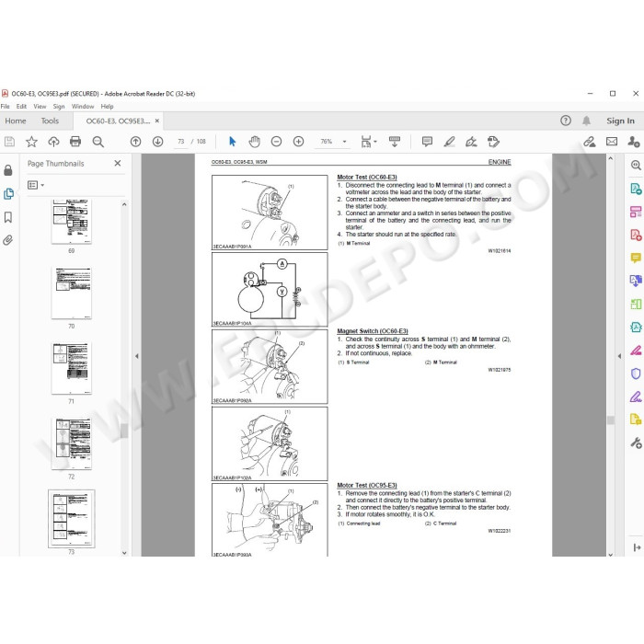Screen dimensions: 644x644
Task: Add the document to starred files
Action: point(31,142)
